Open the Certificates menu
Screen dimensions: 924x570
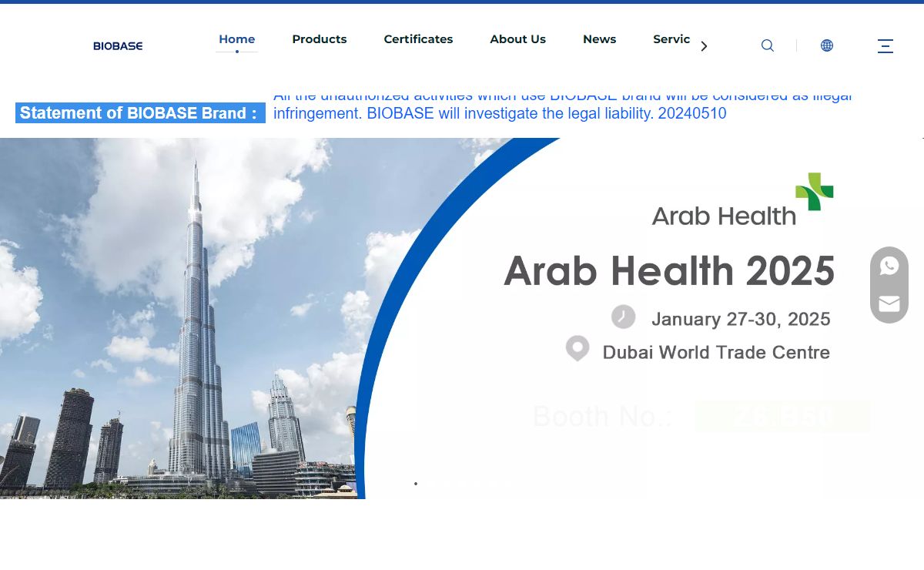coord(418,39)
